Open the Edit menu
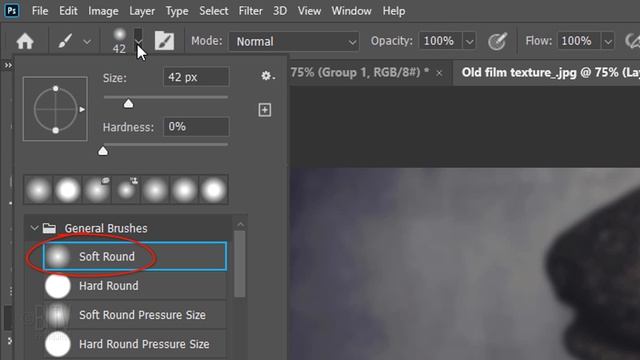The height and width of the screenshot is (360, 640). pyautogui.click(x=68, y=11)
